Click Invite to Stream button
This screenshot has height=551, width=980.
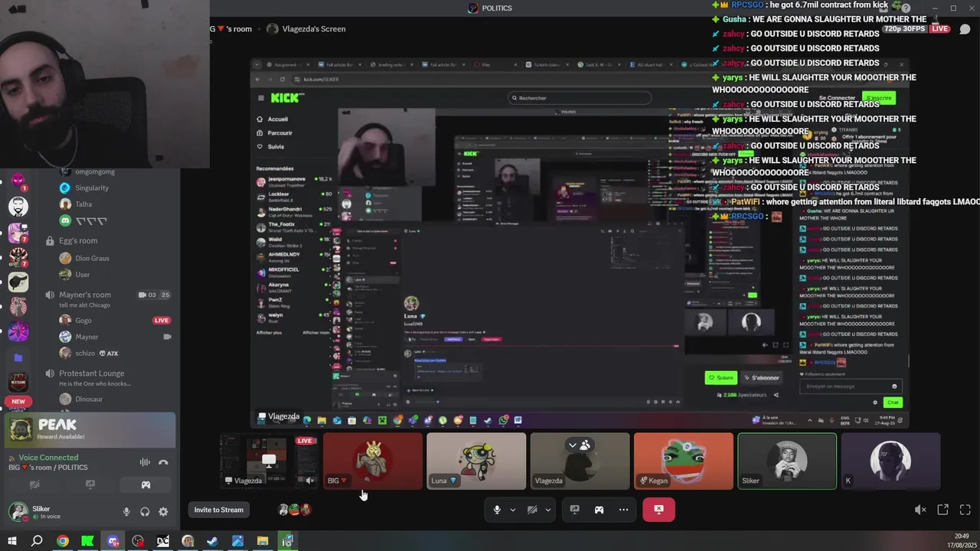point(219,510)
